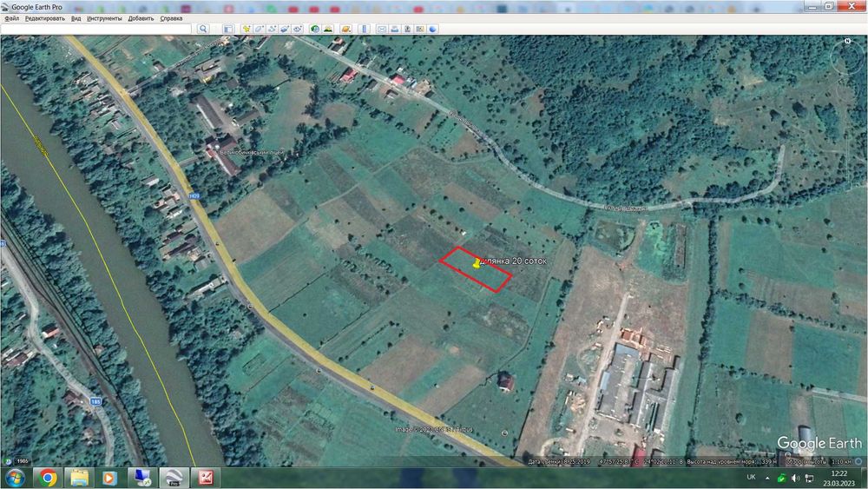Click the search magnifier button
The height and width of the screenshot is (489, 868).
point(203,29)
